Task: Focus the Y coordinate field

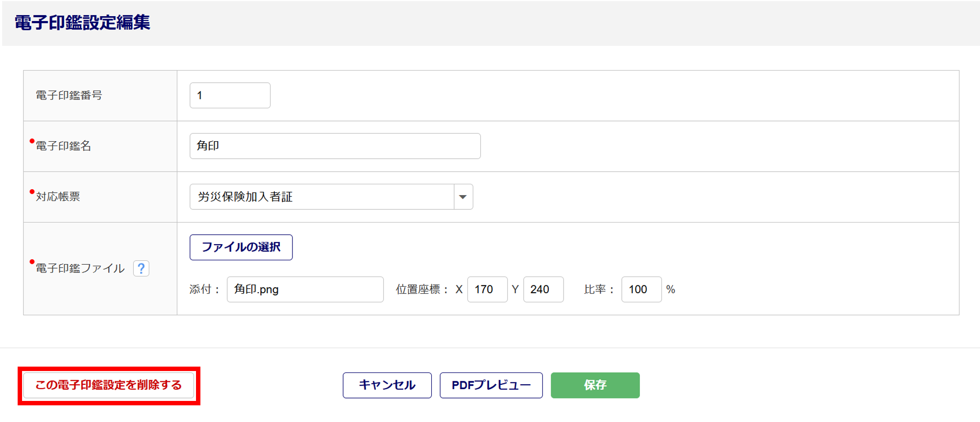Action: coord(543,290)
